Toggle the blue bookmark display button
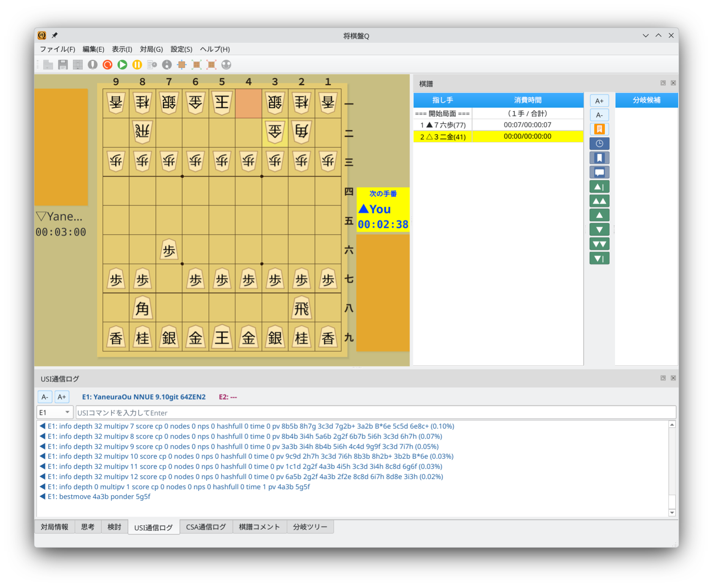The width and height of the screenshot is (713, 588). [x=599, y=158]
